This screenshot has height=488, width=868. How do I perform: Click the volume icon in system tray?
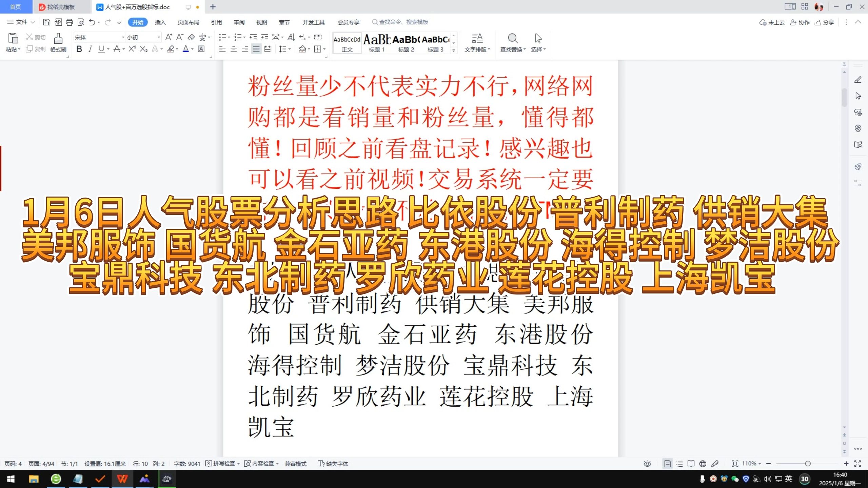(767, 479)
